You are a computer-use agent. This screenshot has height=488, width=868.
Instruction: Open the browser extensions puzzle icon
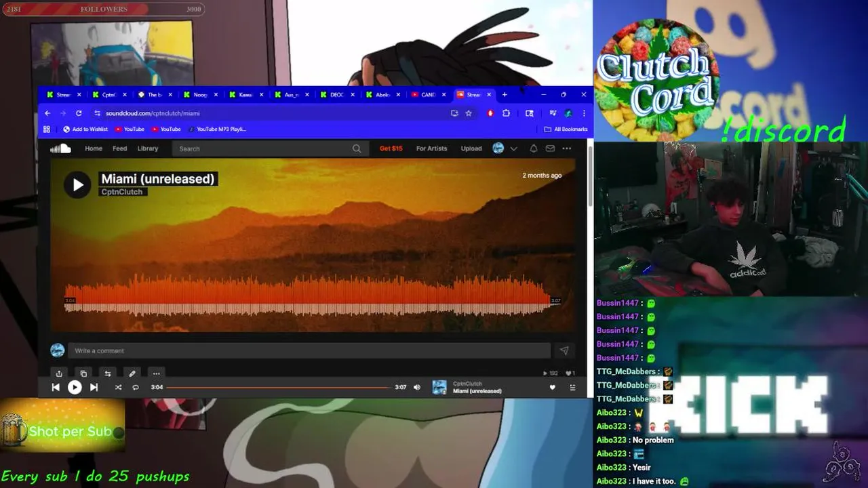506,113
